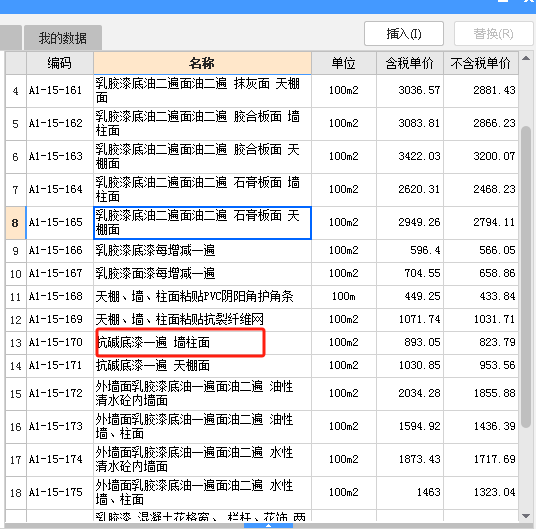
Task: Click row number 8 header
Action: (16, 222)
